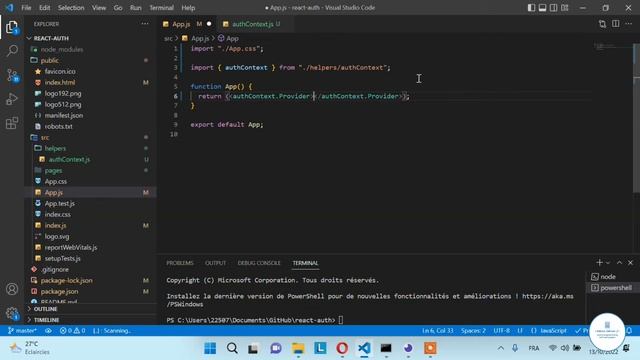Open the editor More Actions ellipsis
640x360 pixels.
[x=629, y=24]
